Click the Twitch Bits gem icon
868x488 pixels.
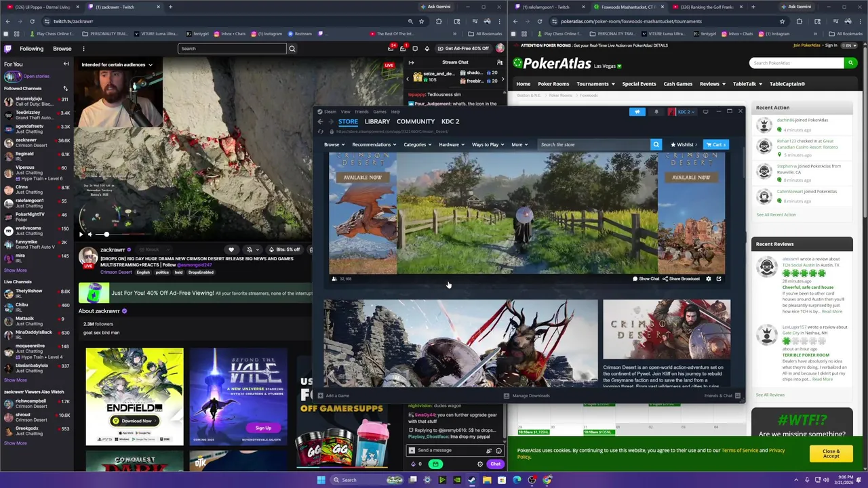coord(427,49)
